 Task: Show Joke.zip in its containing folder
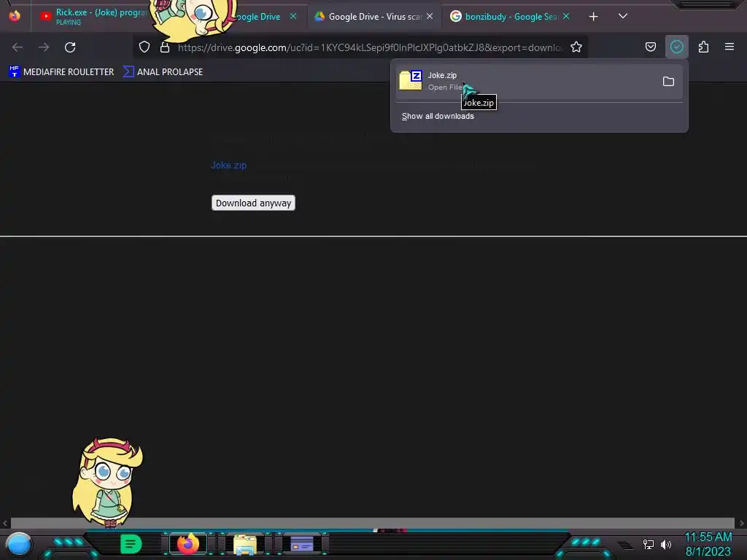(x=668, y=82)
